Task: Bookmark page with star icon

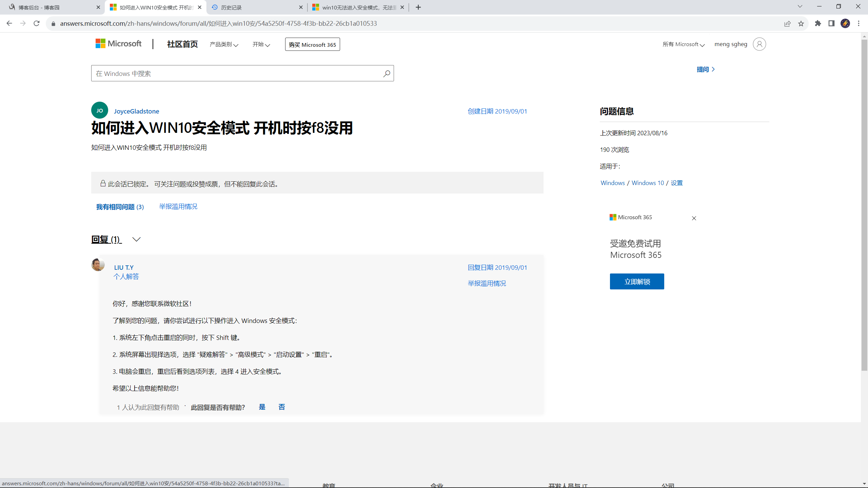Action: click(x=801, y=23)
